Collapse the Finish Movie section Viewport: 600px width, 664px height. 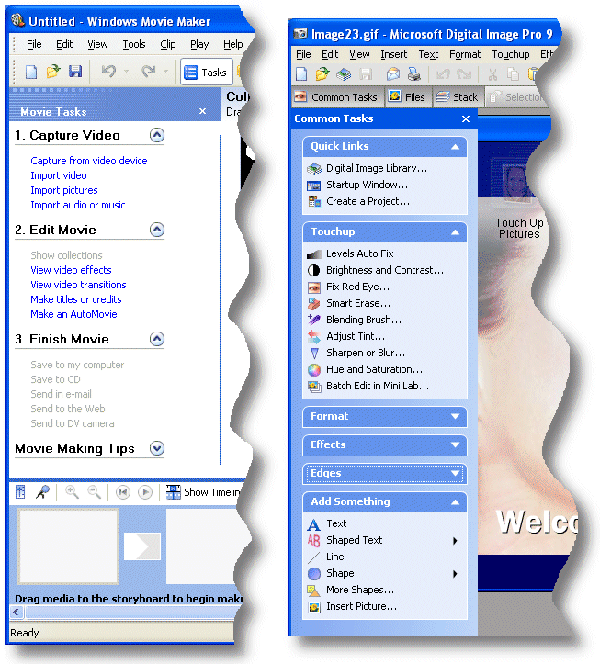(157, 339)
